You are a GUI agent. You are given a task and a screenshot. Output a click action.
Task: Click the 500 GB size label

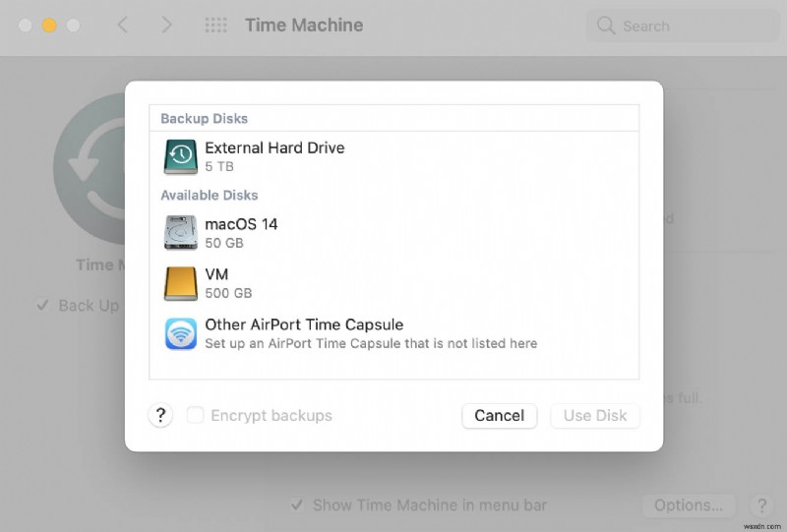tap(228, 293)
